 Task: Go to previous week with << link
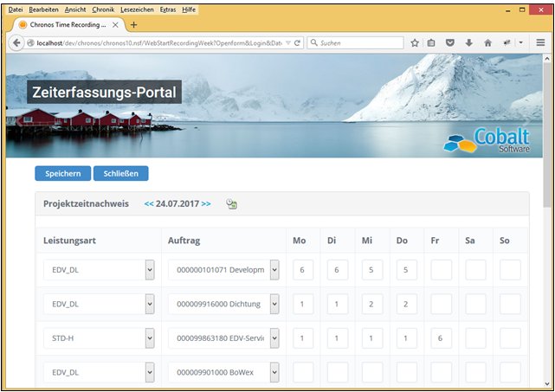coord(149,204)
